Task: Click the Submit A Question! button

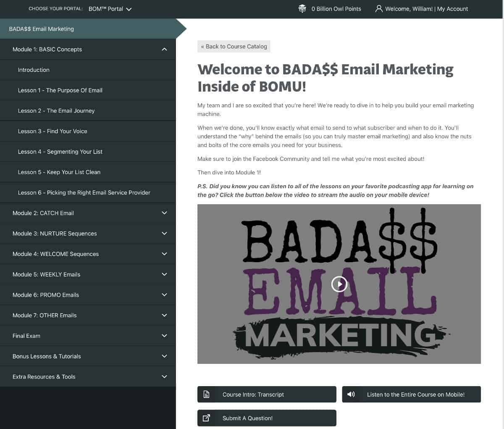Action: (x=267, y=418)
